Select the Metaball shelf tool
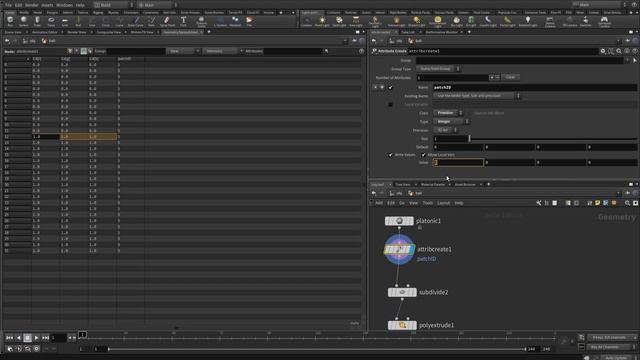 (235, 21)
